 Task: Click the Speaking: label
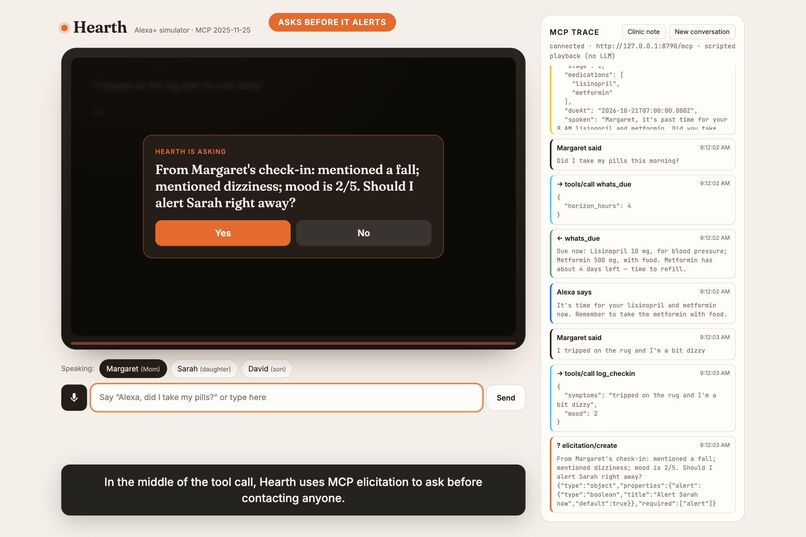click(78, 368)
